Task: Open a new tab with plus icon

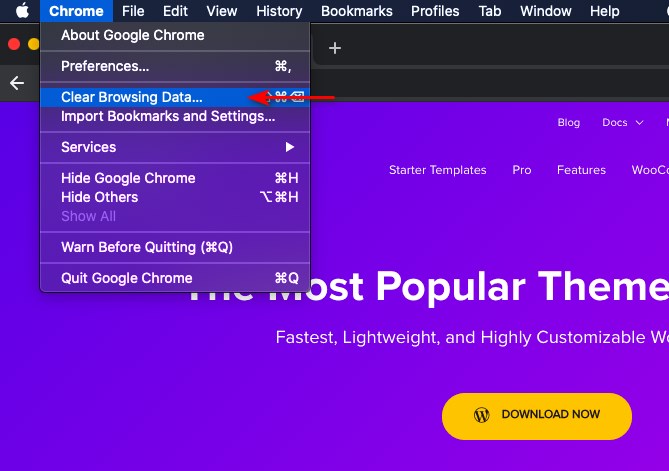Action: pyautogui.click(x=335, y=48)
